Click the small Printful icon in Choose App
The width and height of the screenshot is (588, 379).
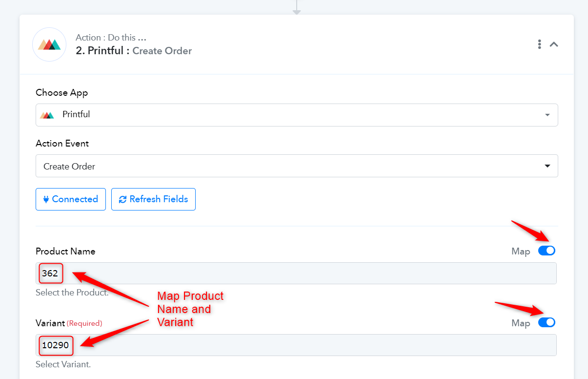(47, 115)
